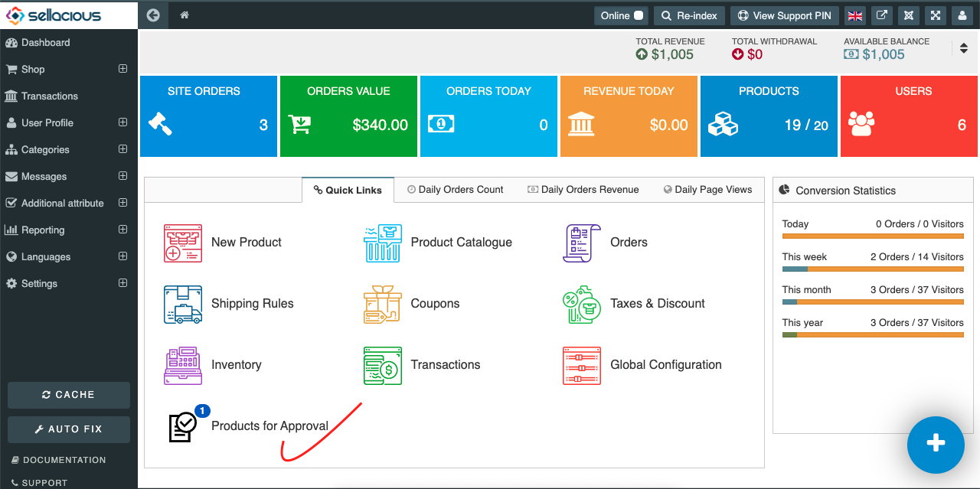Viewport: 980px width, 489px height.
Task: Switch to Daily Page Views tab
Action: (x=708, y=190)
